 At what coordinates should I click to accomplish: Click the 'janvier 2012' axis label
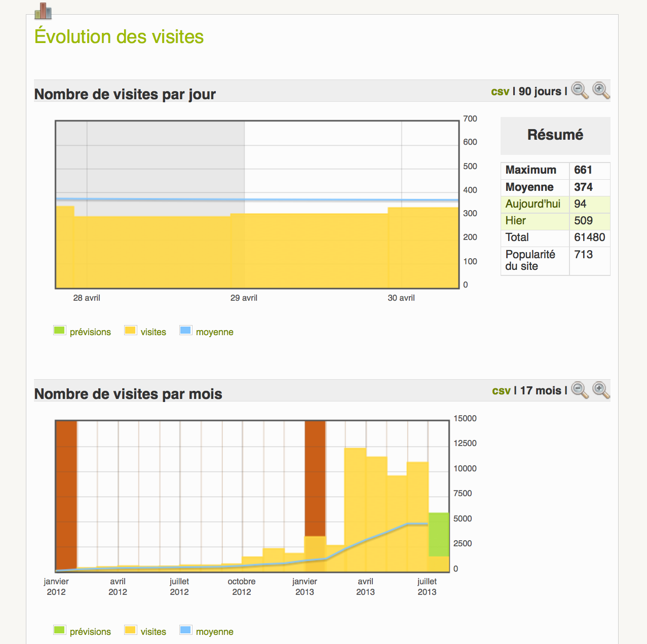pos(56,587)
